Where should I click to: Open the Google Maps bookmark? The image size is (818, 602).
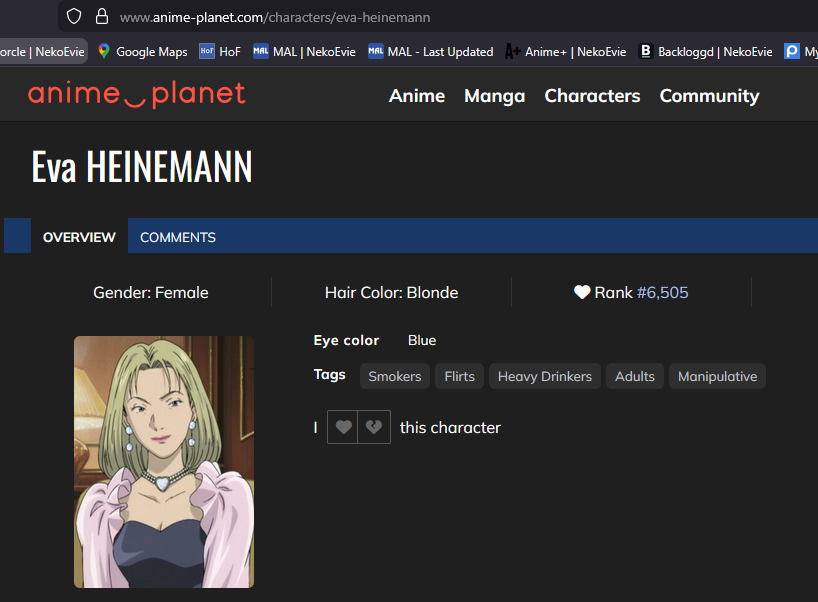[x=142, y=52]
